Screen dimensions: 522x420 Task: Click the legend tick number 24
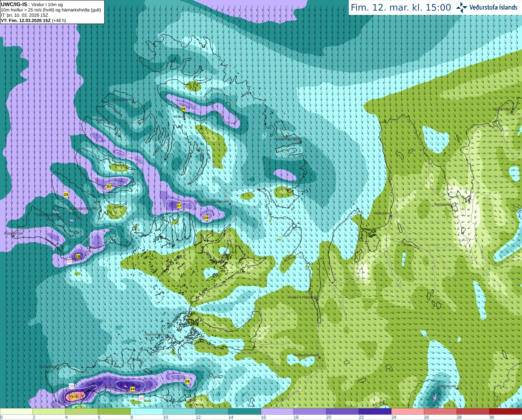pyautogui.click(x=394, y=417)
